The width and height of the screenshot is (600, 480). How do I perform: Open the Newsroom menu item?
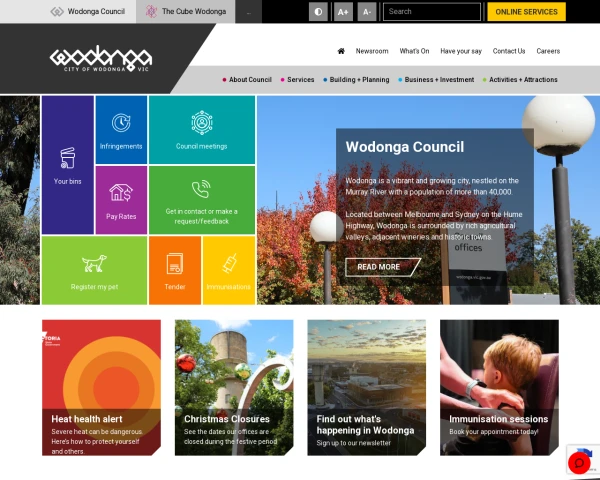(x=372, y=51)
